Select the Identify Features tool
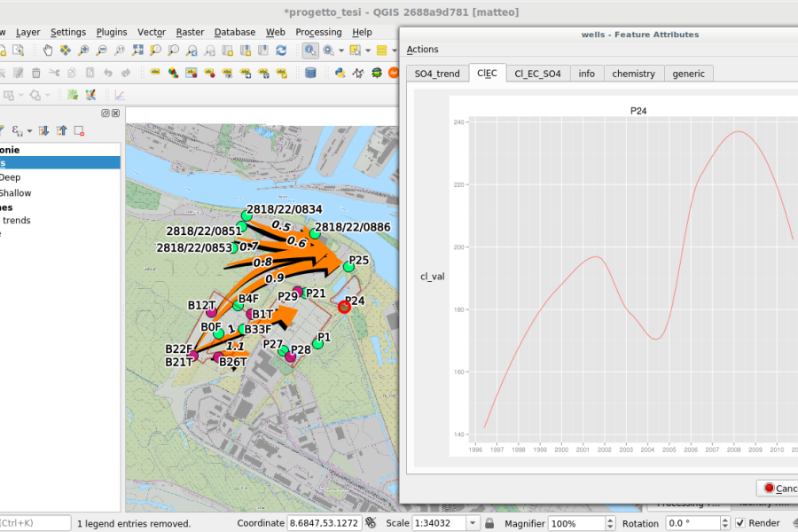This screenshot has width=798, height=532. [310, 51]
